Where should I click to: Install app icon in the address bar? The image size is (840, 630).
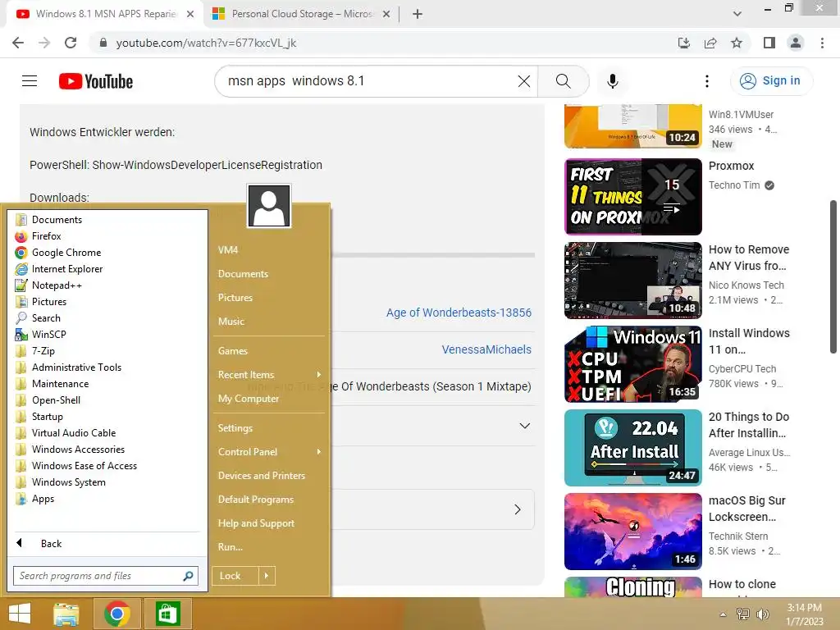point(684,43)
